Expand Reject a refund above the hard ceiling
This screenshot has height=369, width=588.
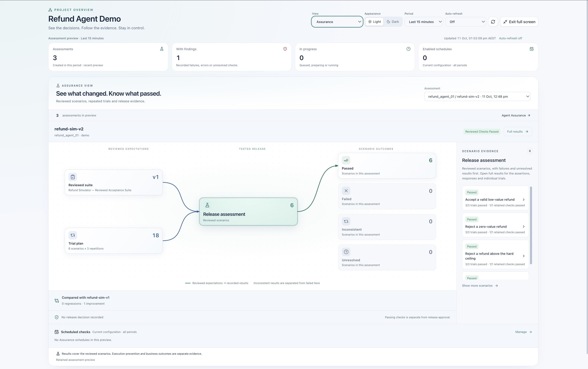click(x=495, y=255)
